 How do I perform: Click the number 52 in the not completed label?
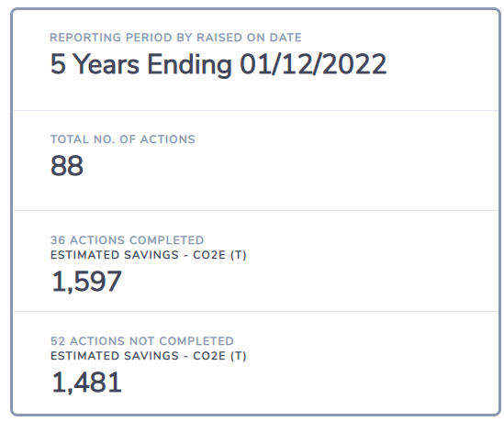[58, 341]
